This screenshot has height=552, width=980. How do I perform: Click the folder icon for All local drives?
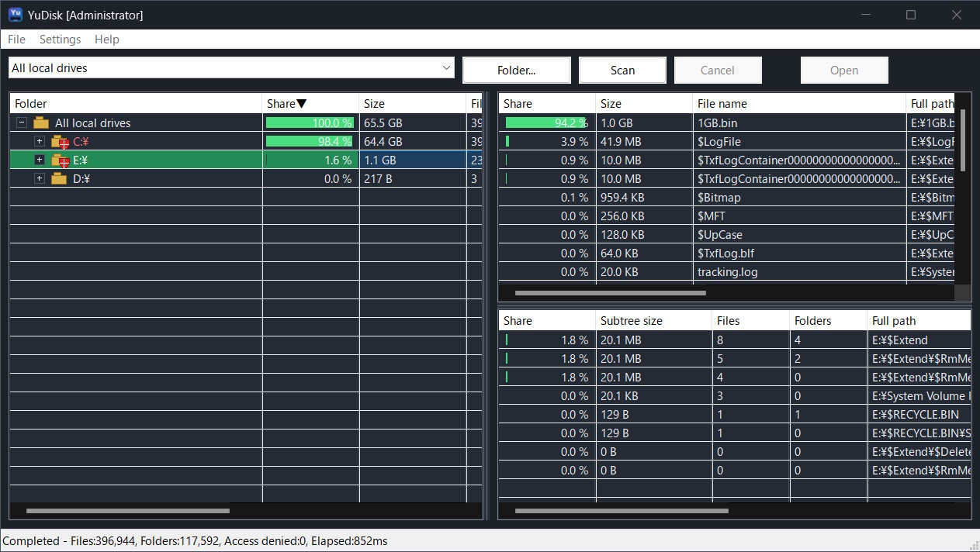point(41,122)
